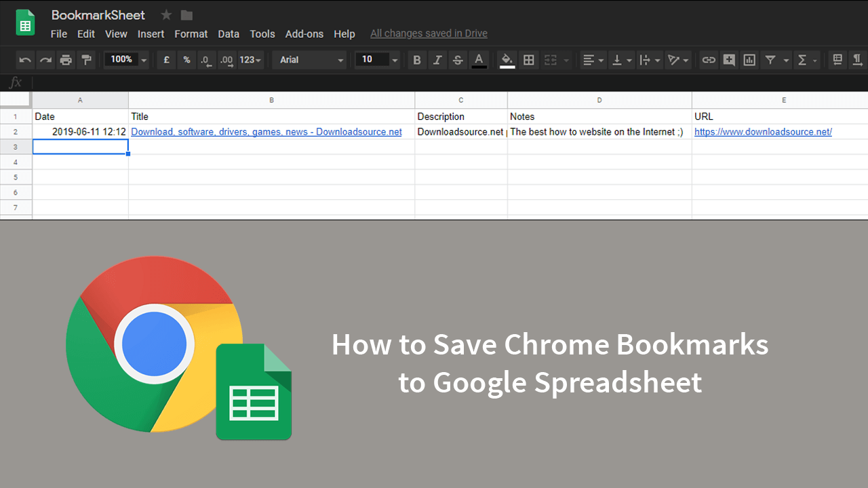The image size is (868, 488).
Task: Format as percent
Action: point(186,60)
